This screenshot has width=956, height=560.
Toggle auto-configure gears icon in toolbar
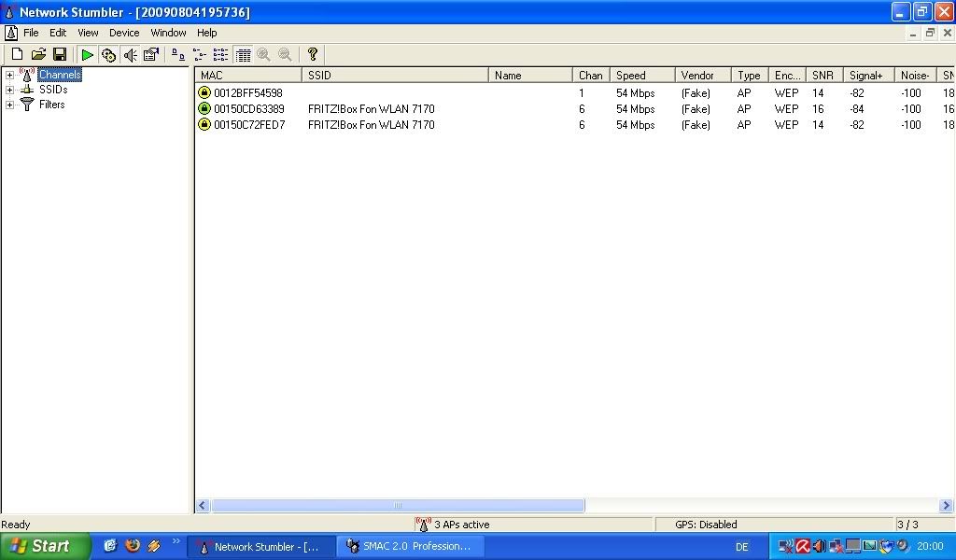tap(108, 55)
